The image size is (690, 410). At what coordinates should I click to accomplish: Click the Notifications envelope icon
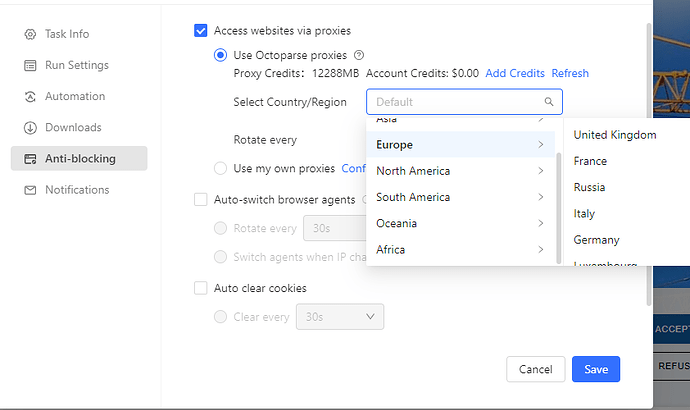click(x=30, y=190)
